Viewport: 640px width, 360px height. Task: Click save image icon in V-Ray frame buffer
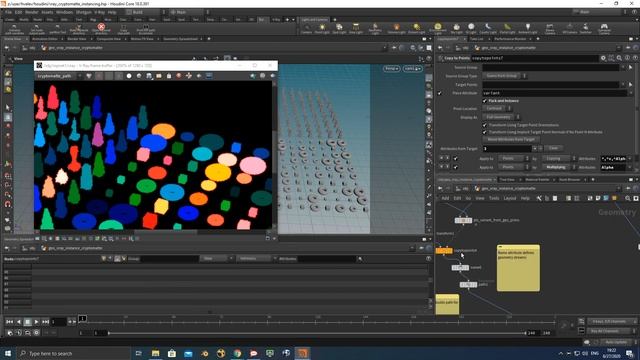(x=149, y=76)
